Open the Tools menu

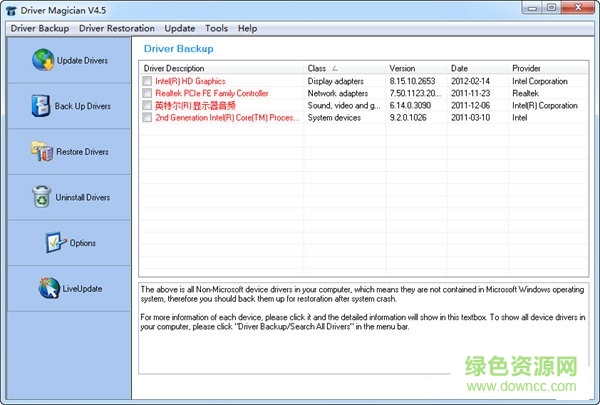216,29
